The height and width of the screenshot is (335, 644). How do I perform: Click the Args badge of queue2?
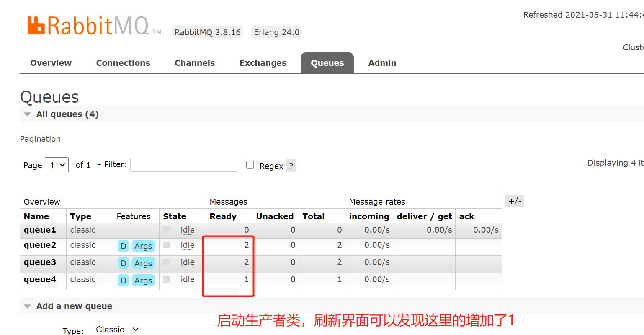pyautogui.click(x=143, y=246)
